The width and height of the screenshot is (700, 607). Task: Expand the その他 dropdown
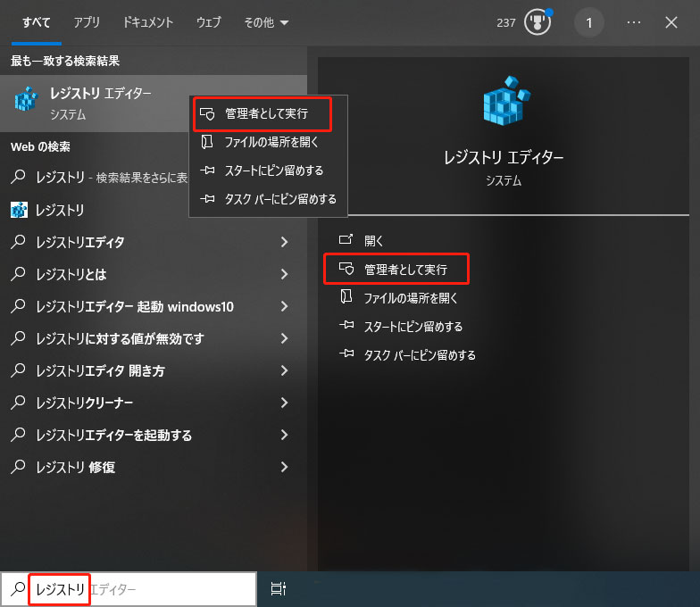(x=266, y=22)
